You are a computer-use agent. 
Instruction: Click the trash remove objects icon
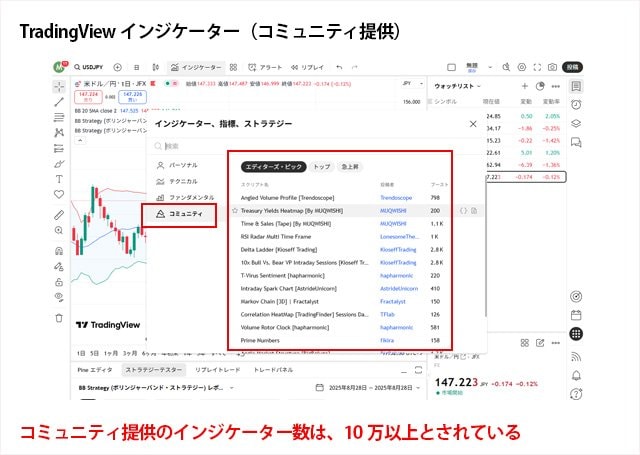[59, 318]
